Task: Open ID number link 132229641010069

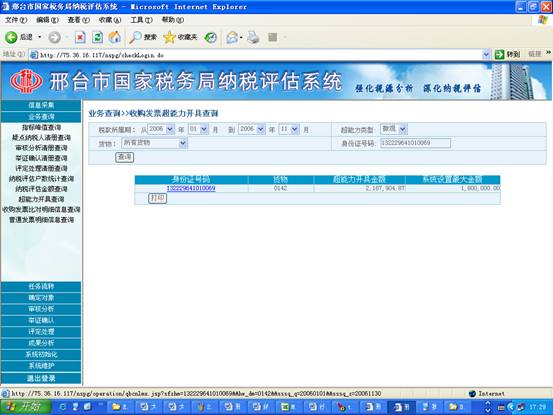Action: (191, 188)
